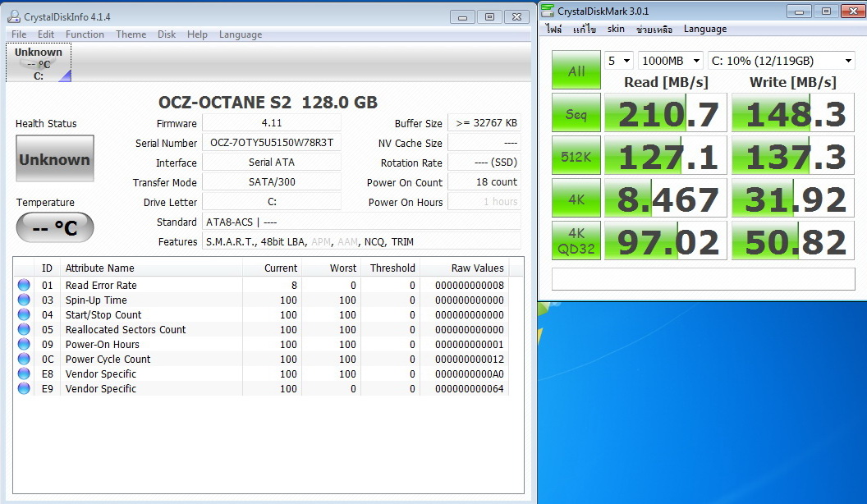Click the CrystalDiskInfo title bar app icon
867x504 pixels.
[13, 16]
